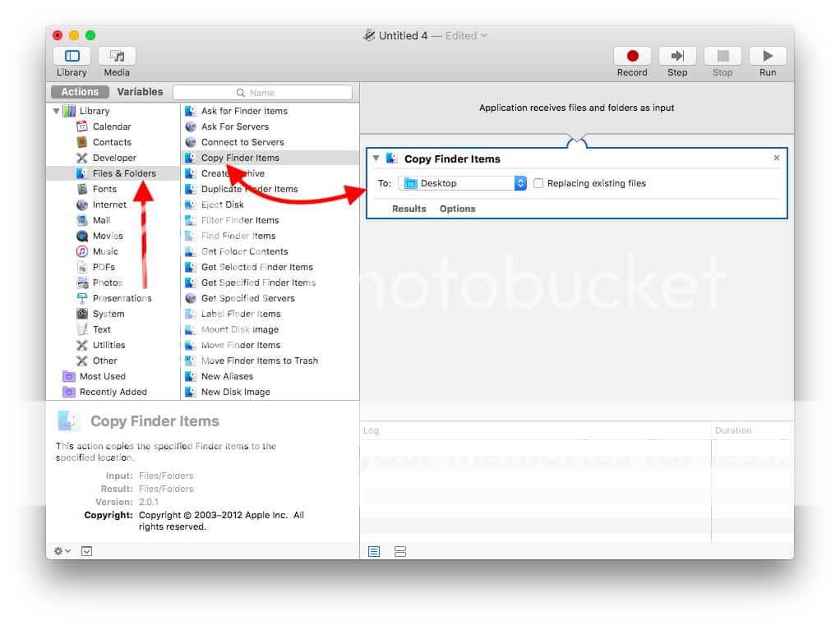Select Find Finder Items action
This screenshot has width=840, height=625.
coord(270,236)
